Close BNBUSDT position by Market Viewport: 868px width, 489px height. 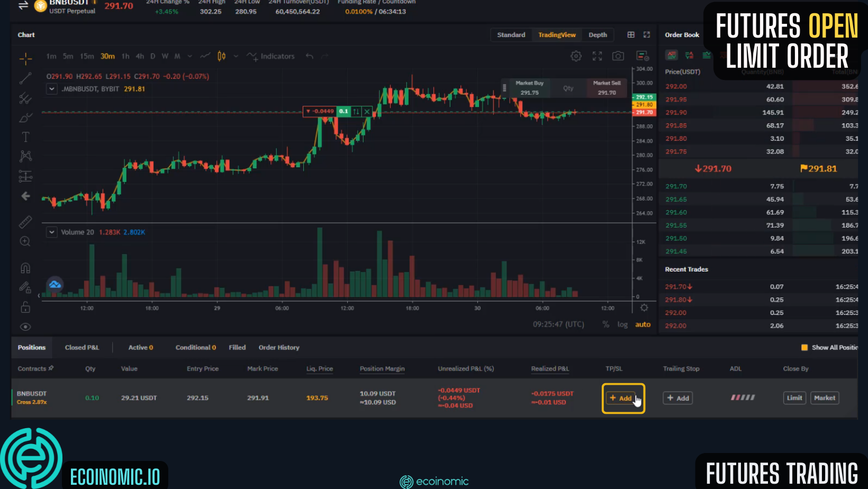825,398
